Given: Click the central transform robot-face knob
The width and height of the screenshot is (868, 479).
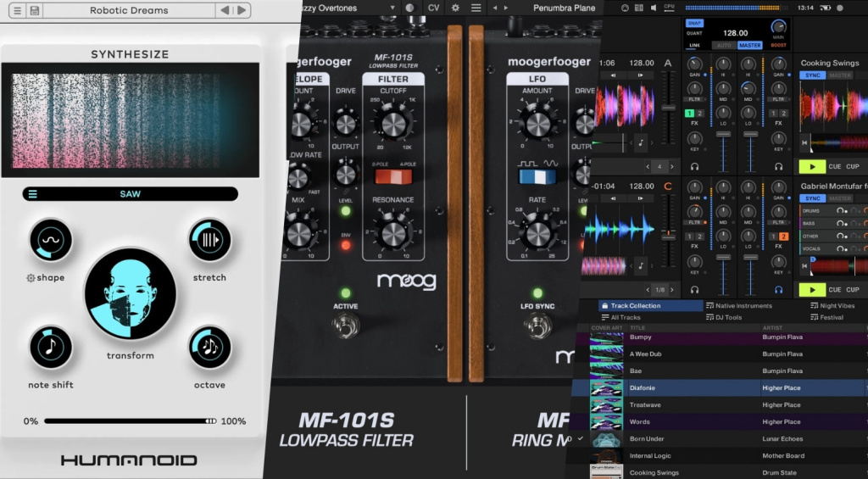Looking at the screenshot, I should pyautogui.click(x=130, y=293).
